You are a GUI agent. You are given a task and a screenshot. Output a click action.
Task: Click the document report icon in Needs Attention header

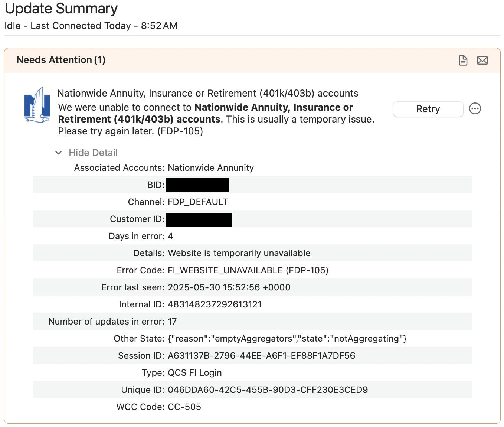click(463, 60)
